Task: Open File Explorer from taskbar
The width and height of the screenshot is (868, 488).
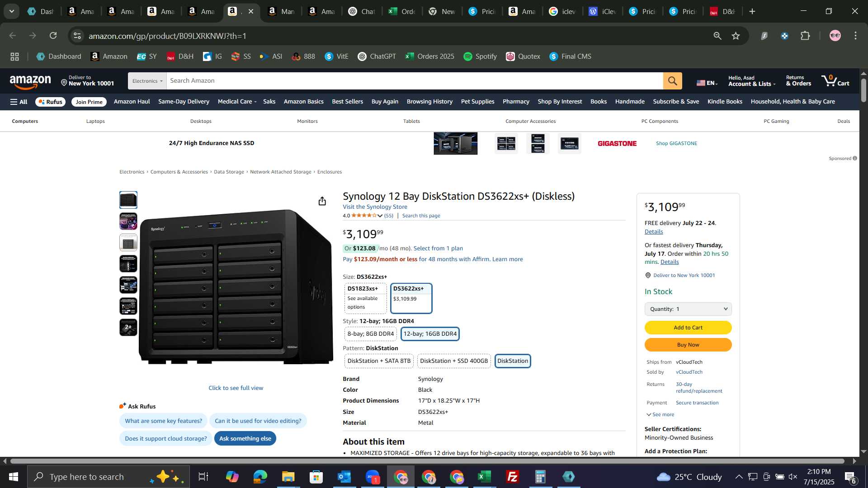Action: click(288, 477)
